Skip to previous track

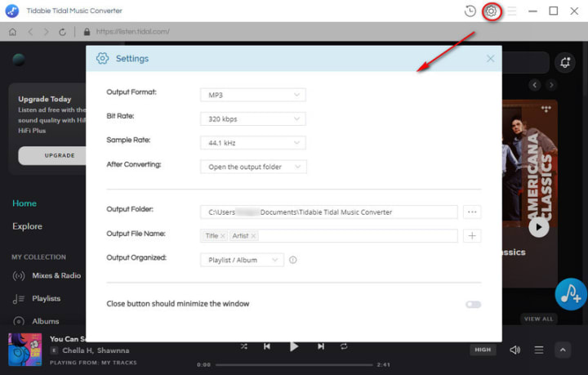click(x=266, y=346)
